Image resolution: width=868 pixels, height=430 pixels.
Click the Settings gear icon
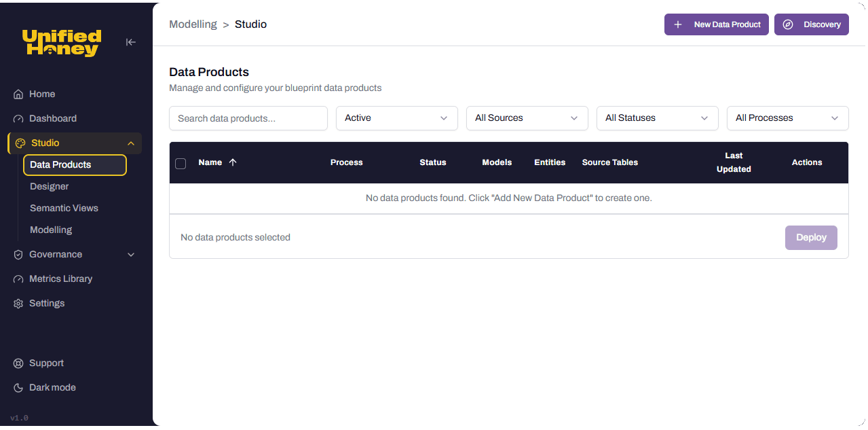[18, 304]
